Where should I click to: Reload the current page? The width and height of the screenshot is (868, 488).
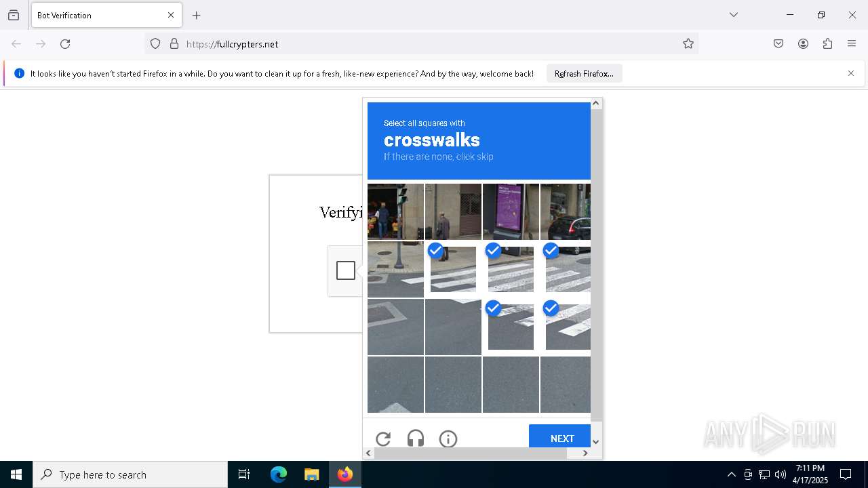click(x=65, y=44)
